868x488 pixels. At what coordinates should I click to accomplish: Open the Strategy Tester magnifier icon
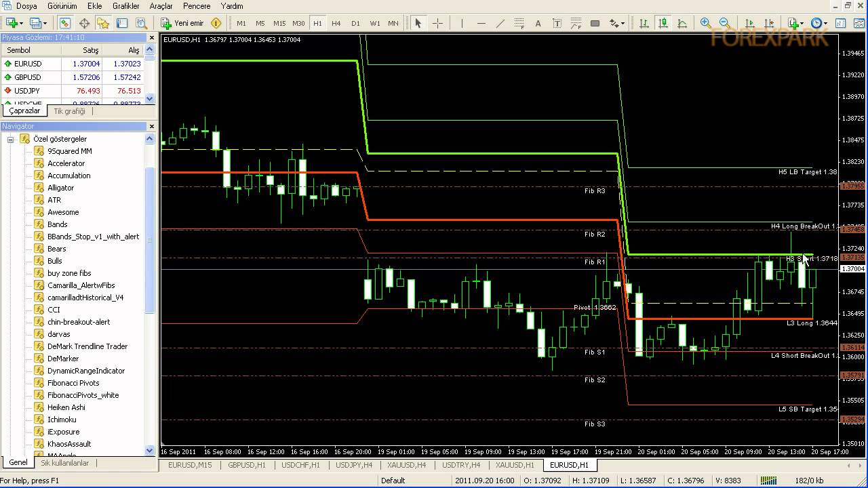(141, 23)
